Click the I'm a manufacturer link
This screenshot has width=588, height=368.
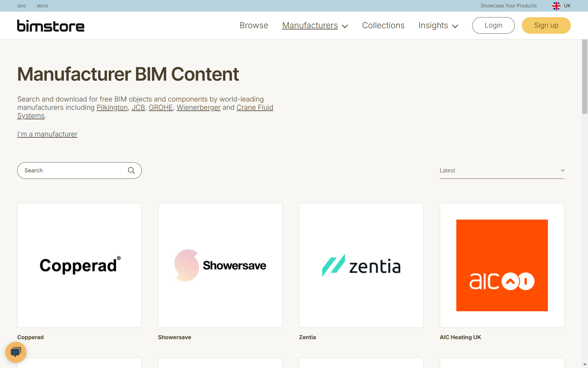click(x=47, y=134)
